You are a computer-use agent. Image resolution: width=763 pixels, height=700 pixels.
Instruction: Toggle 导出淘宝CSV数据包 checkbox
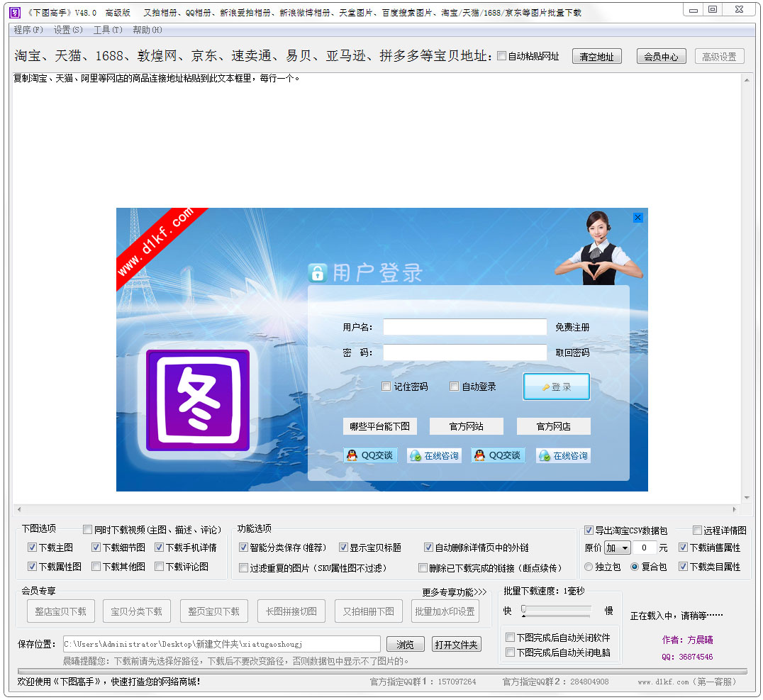(589, 530)
